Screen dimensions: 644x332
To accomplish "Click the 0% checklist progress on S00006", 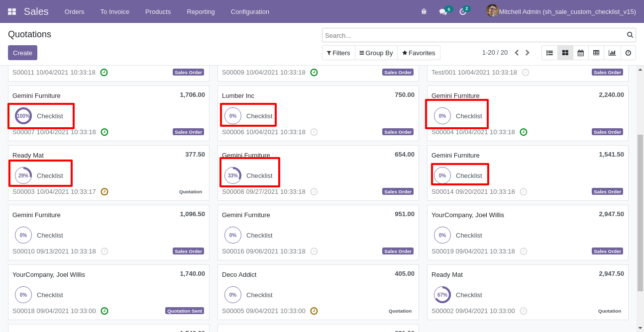I will (233, 116).
